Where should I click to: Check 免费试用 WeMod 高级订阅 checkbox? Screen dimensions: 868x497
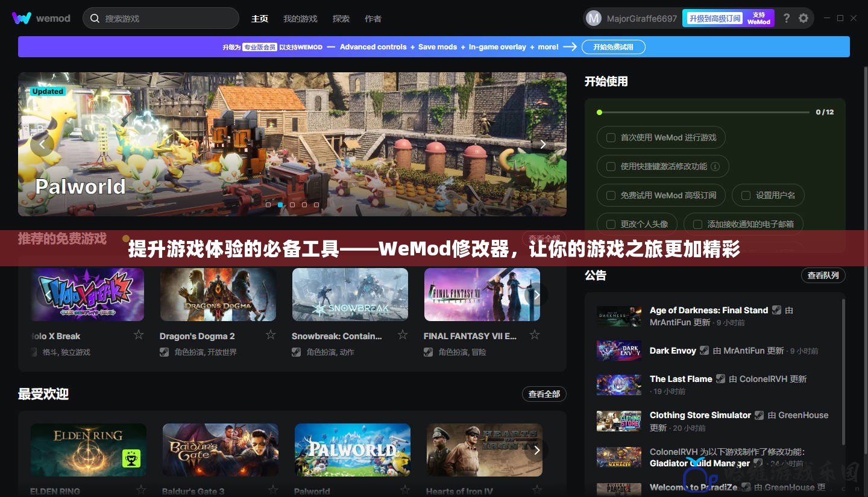(x=611, y=195)
